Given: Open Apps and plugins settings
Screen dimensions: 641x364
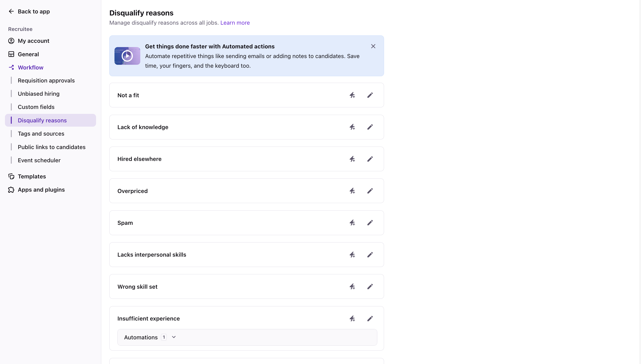Looking at the screenshot, I should (x=41, y=189).
